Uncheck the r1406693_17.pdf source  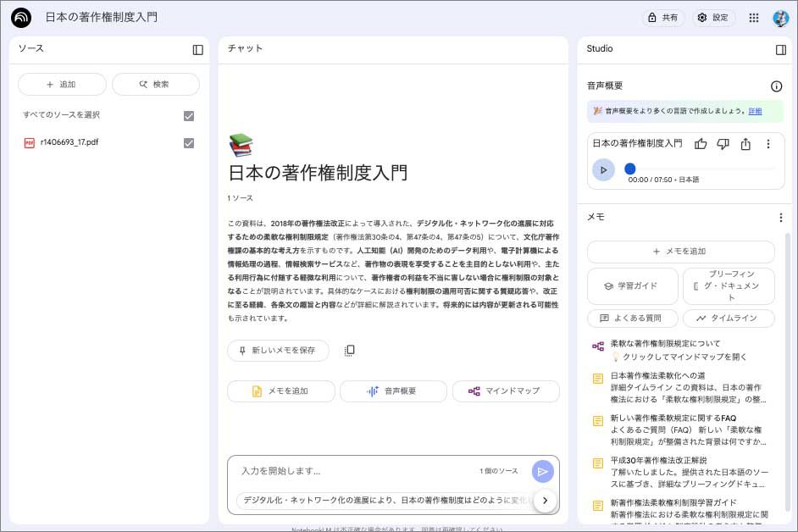tap(189, 143)
